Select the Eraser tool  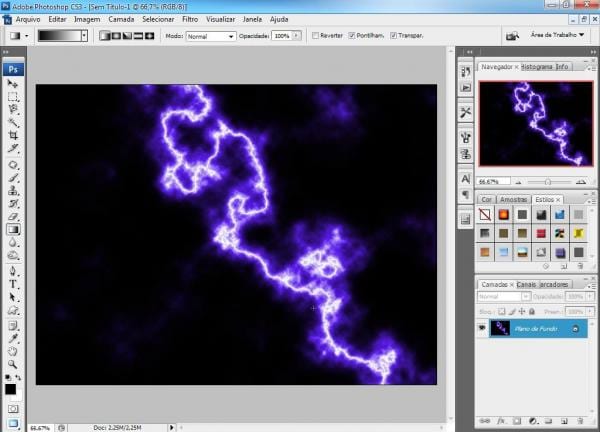pos(13,216)
